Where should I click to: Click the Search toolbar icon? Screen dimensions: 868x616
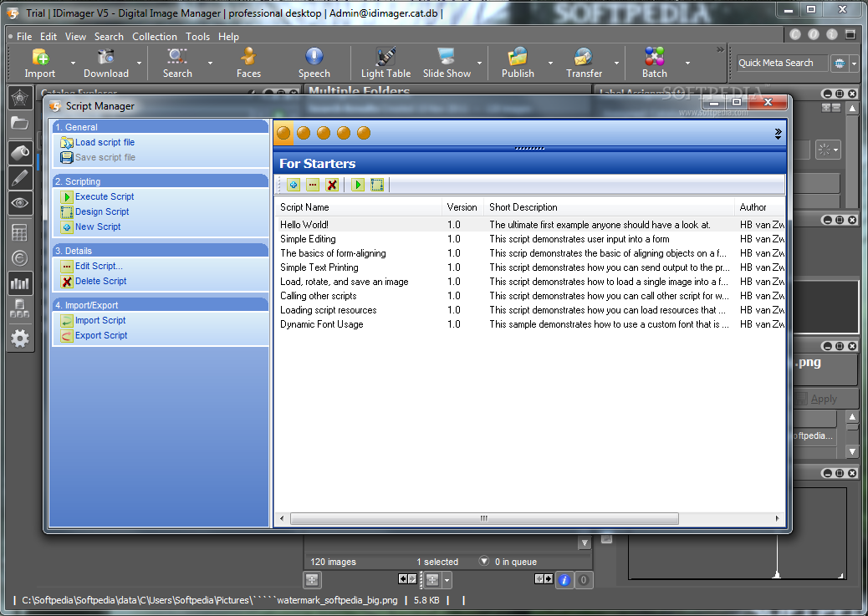point(177,63)
